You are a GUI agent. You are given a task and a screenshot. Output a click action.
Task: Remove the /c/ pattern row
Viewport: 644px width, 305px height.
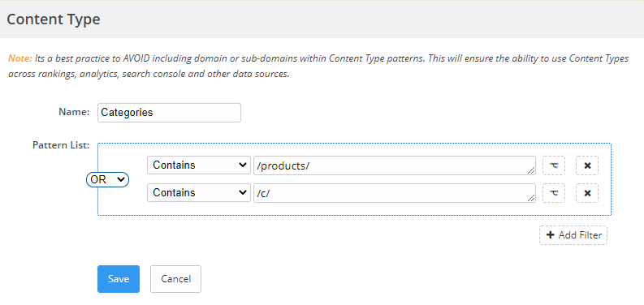pos(587,193)
